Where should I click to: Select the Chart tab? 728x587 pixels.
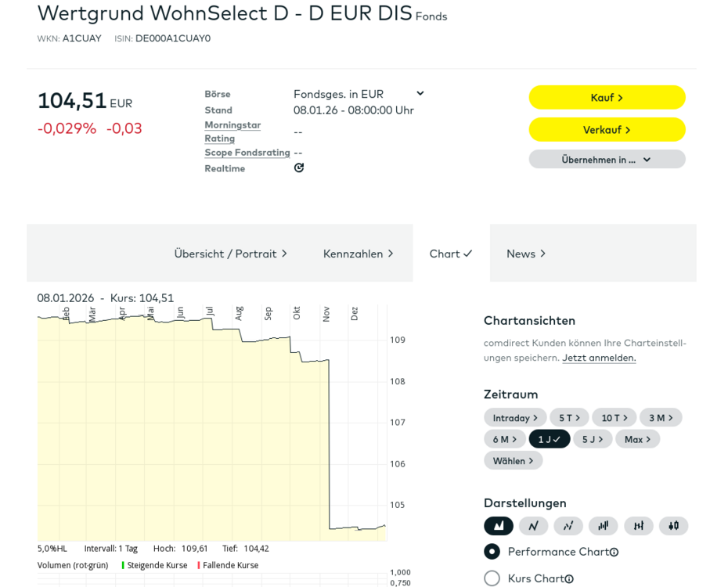pos(451,254)
